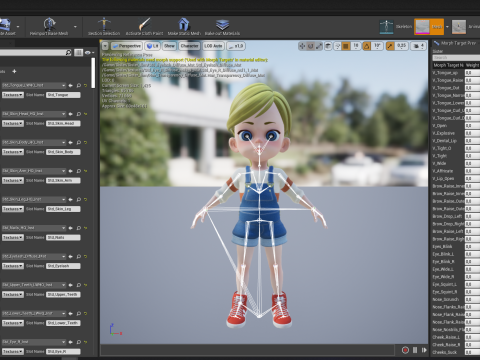Open rotation snap angle 10° dropdown
The height and width of the screenshot is (360, 480).
click(x=377, y=46)
